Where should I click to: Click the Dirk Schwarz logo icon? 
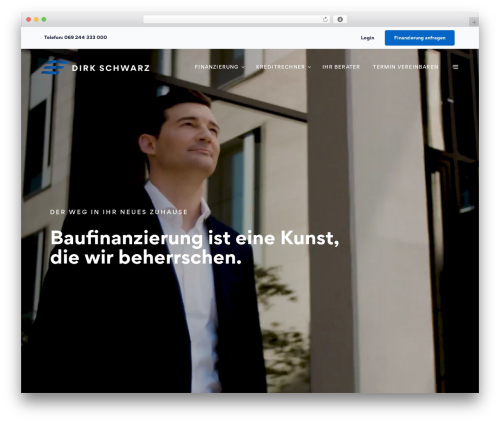[x=55, y=67]
